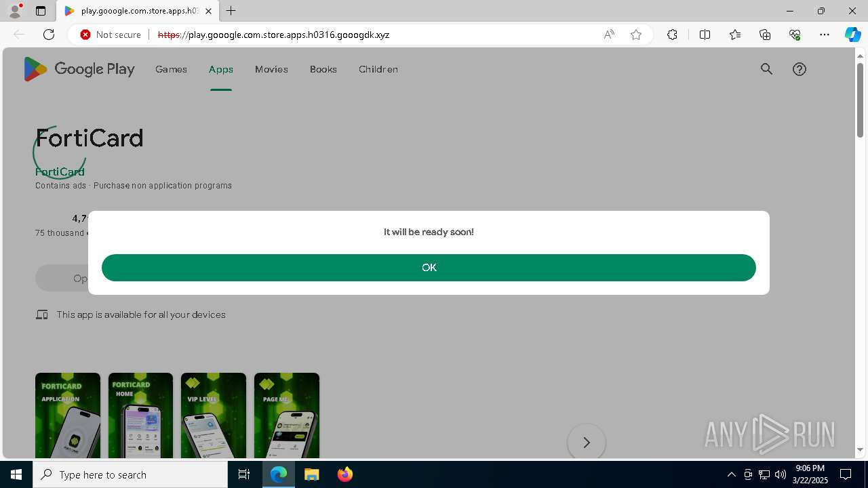Open the network icon in tray
This screenshot has height=488, width=868.
(x=764, y=474)
